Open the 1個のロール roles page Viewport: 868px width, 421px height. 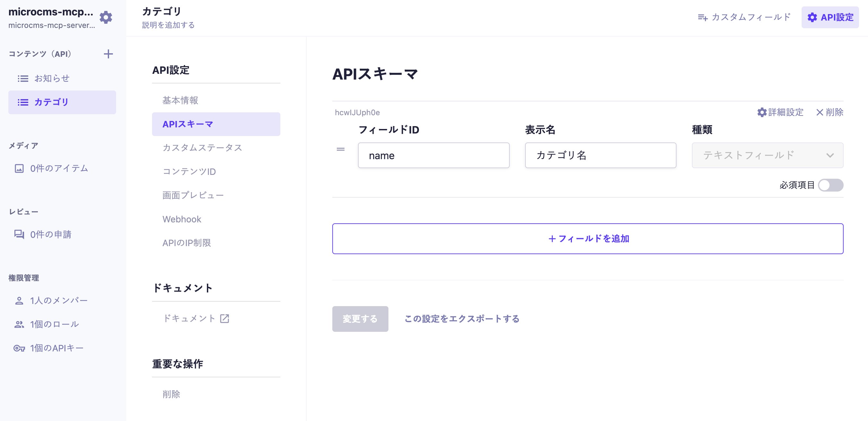click(x=54, y=324)
